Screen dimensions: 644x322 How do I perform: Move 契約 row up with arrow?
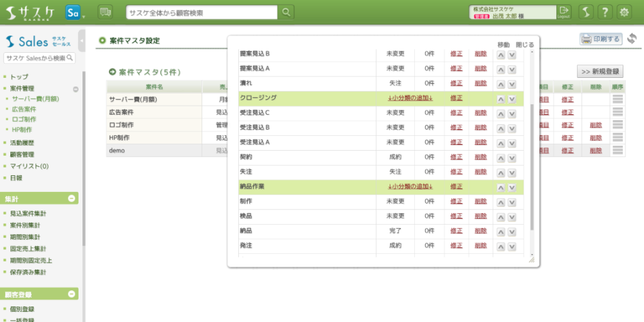(x=501, y=158)
